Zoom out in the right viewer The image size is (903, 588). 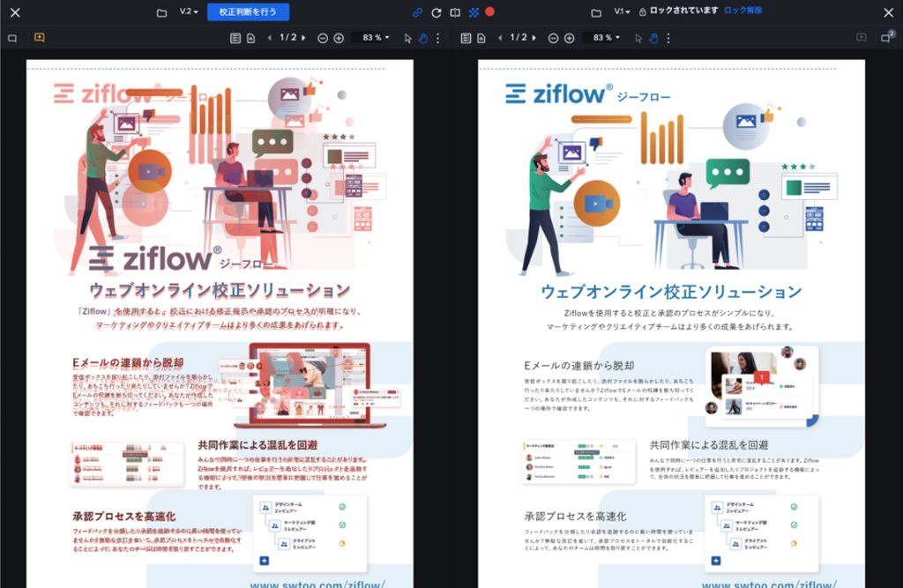coord(554,39)
